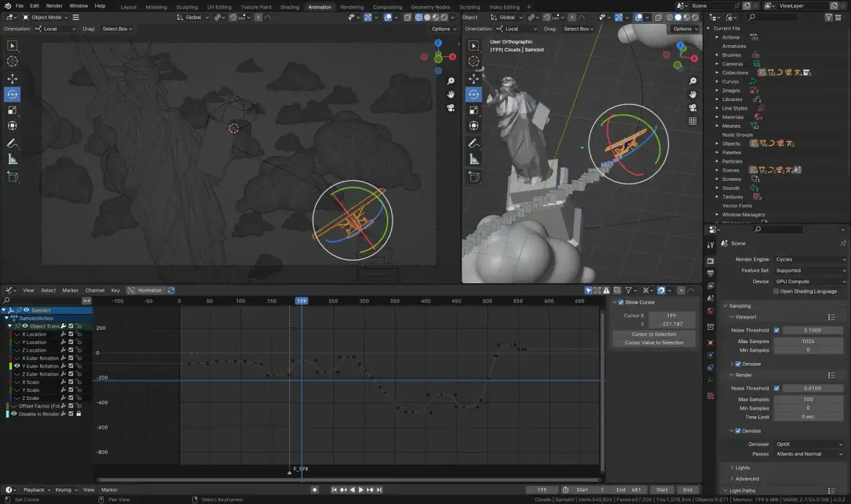The image size is (851, 504).
Task: Open the World properties tab
Action: [x=711, y=311]
